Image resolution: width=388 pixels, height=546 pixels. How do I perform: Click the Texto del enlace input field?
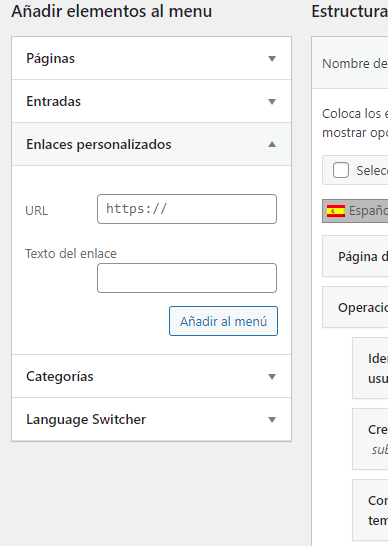(187, 278)
